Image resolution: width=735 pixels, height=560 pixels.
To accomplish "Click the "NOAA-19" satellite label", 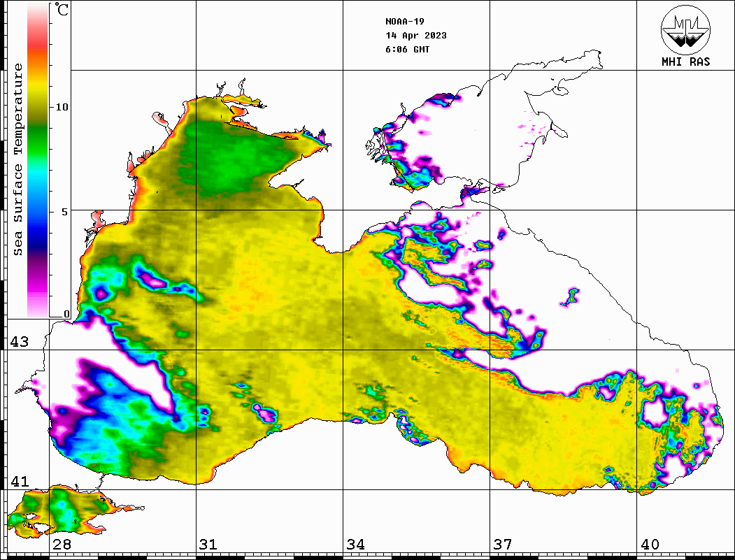I will pyautogui.click(x=405, y=22).
